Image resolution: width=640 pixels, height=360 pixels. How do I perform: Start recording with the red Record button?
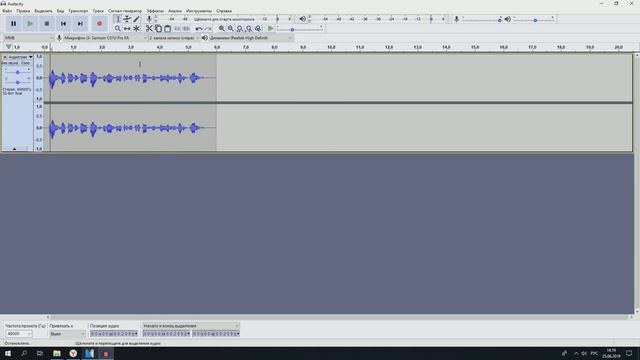pos(99,24)
